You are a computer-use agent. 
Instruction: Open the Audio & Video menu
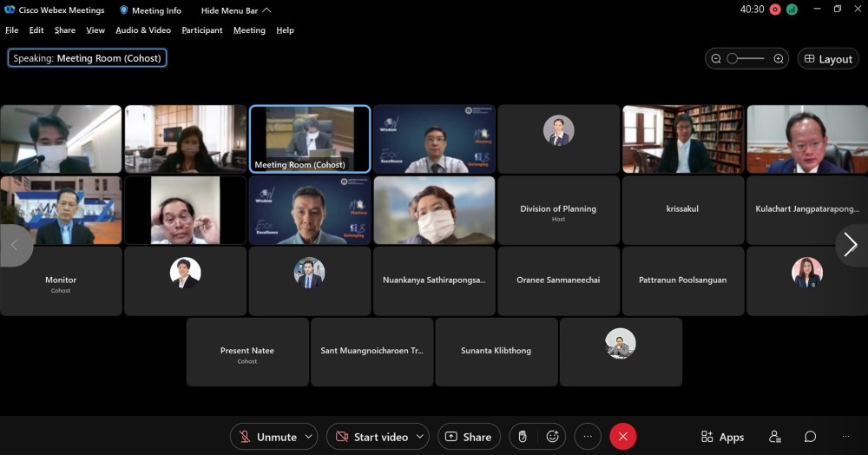[x=143, y=30]
